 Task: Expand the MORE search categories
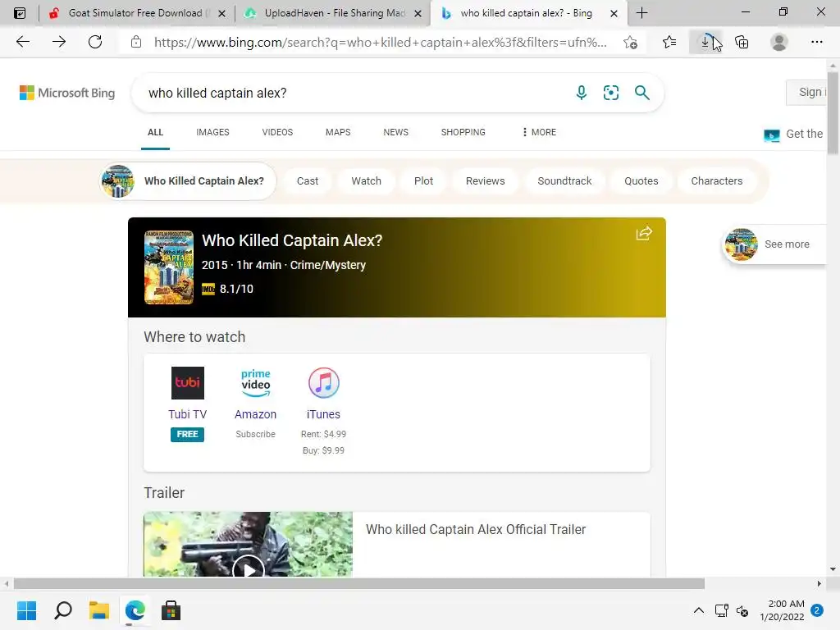pyautogui.click(x=539, y=132)
